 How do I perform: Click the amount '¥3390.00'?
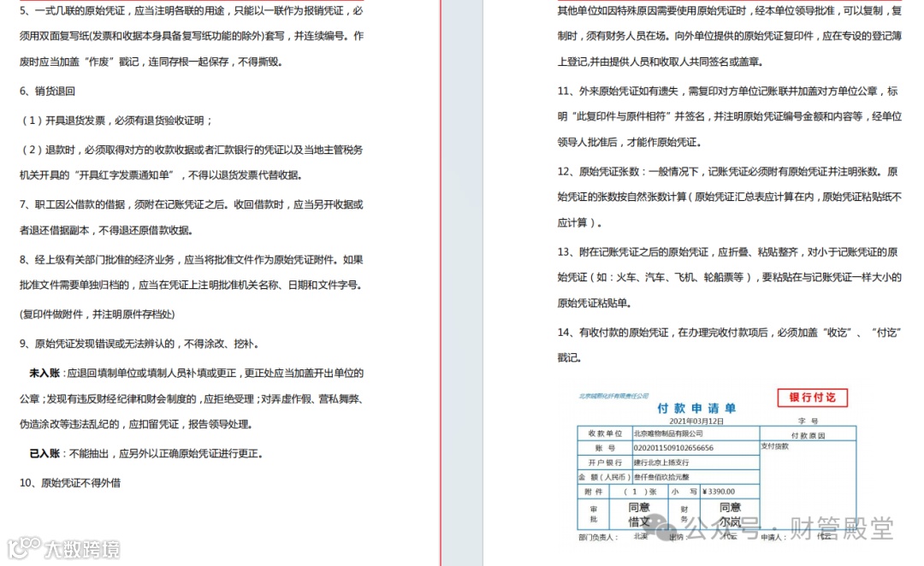[719, 492]
